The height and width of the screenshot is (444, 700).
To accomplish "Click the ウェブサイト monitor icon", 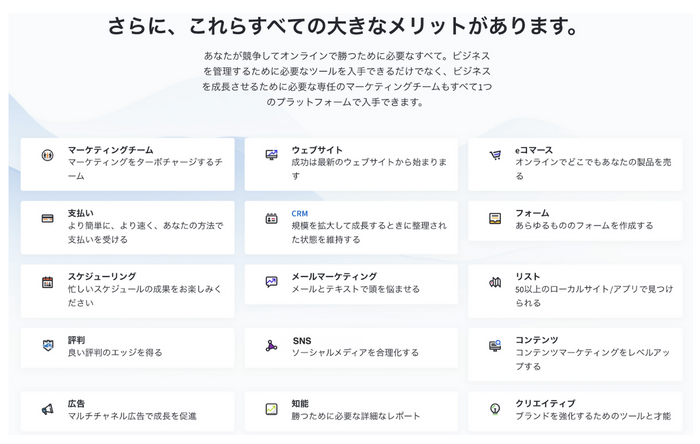I will click(271, 155).
